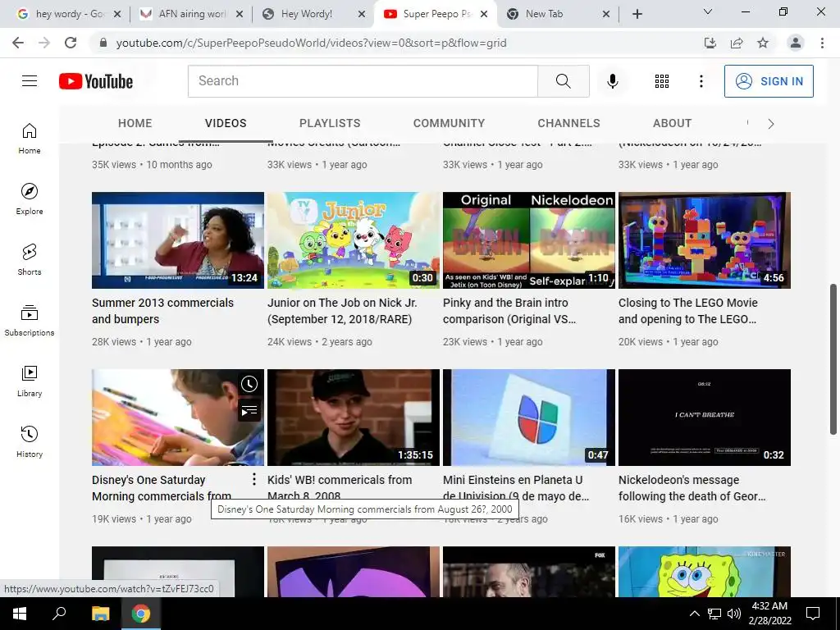Open Windows Start menu
840x630 pixels.
point(20,614)
